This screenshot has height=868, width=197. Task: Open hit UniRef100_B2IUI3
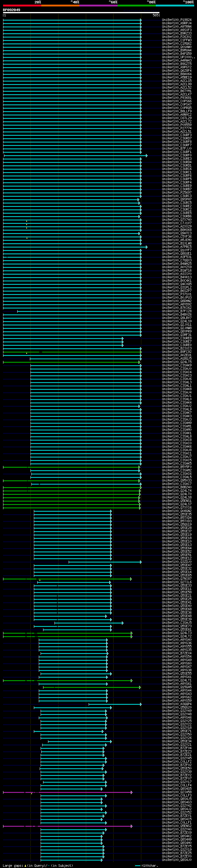pos(176,349)
